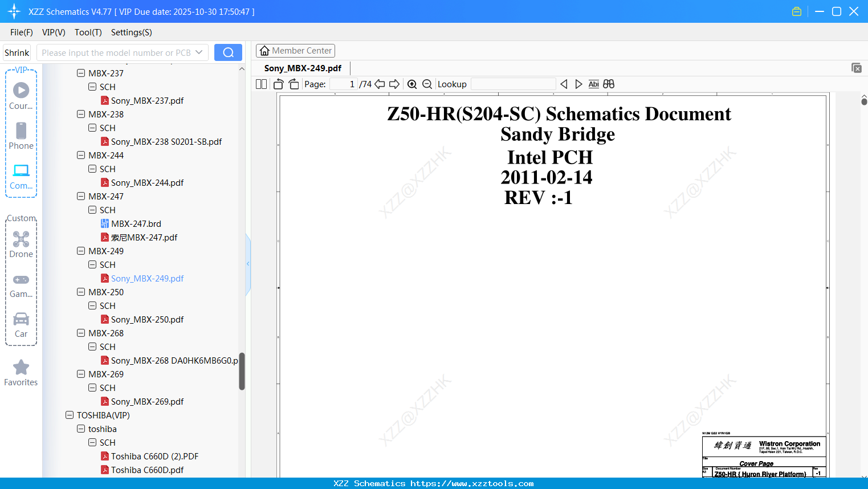The width and height of the screenshot is (868, 489).
Task: Select highlighted Sony_MBX-249.pdf in tree
Action: tap(147, 279)
